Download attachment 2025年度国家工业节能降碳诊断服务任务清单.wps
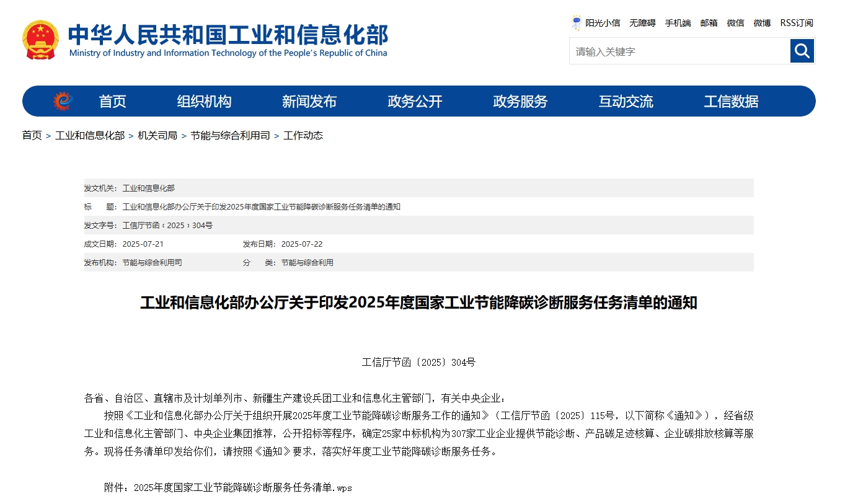This screenshot has width=845, height=504. (242, 488)
